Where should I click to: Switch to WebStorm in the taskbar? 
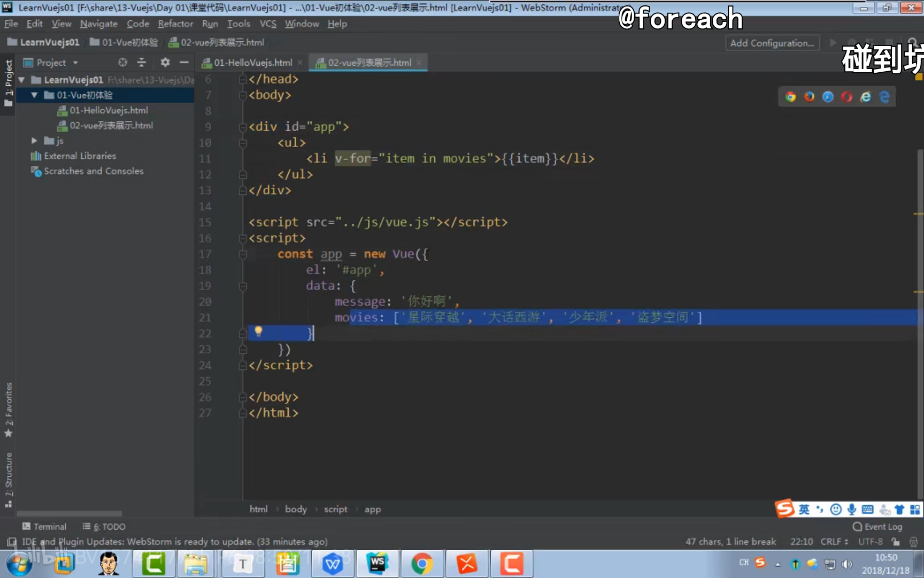[377, 564]
